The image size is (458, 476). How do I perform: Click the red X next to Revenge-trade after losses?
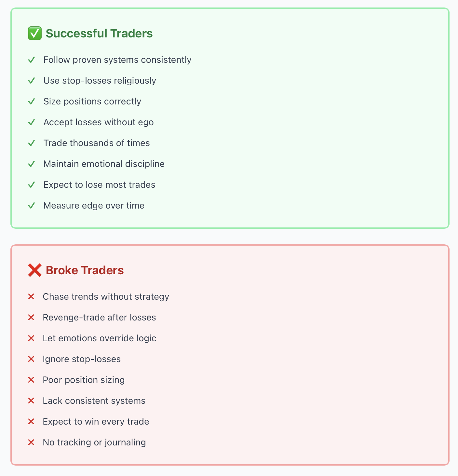(31, 318)
